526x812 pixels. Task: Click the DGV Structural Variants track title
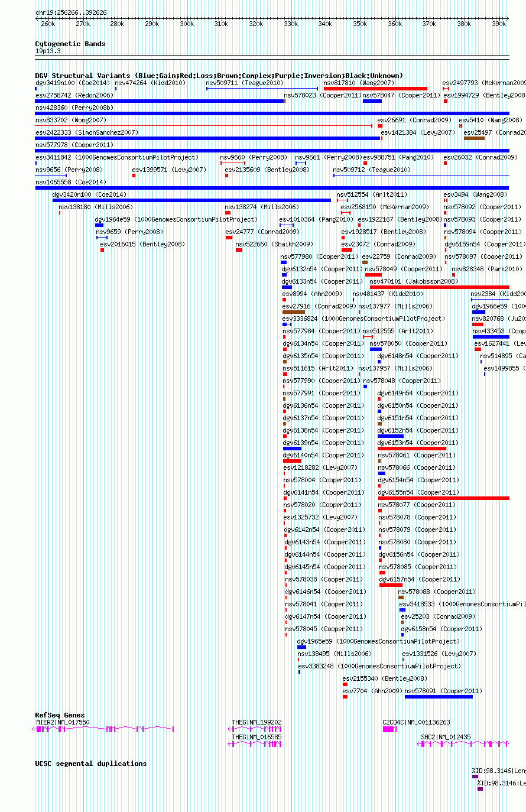coord(219,76)
